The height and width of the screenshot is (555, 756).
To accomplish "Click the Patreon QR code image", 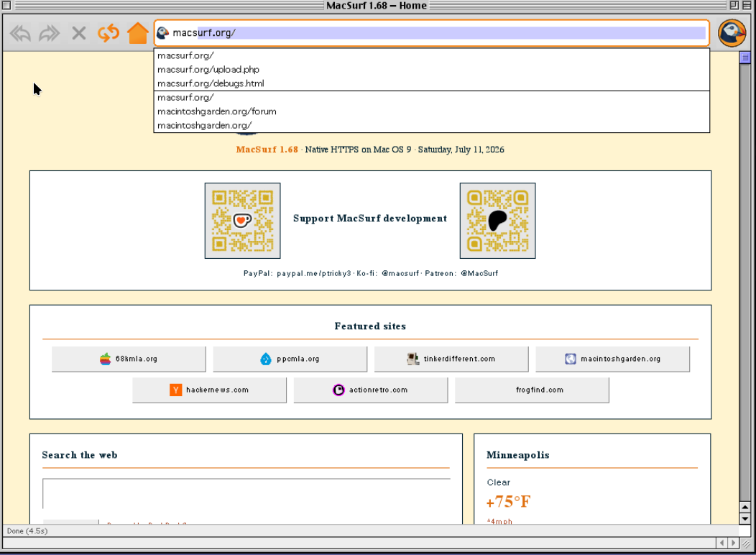I will 497,221.
